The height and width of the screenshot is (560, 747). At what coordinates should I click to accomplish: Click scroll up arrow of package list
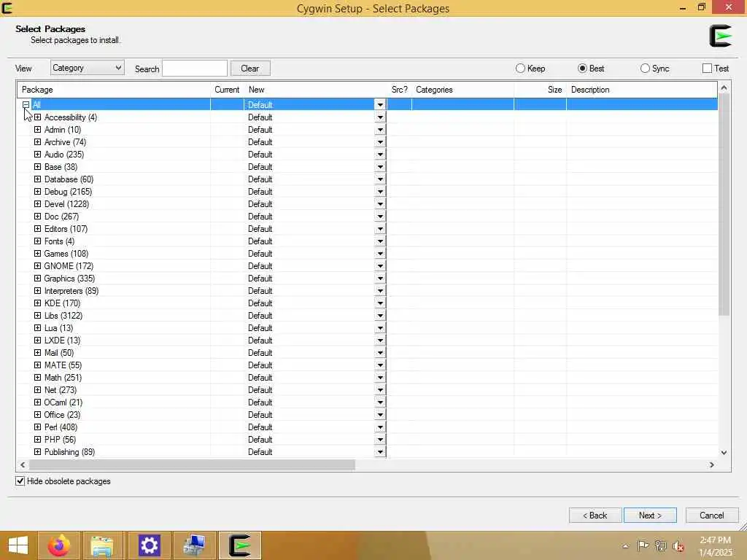(724, 87)
